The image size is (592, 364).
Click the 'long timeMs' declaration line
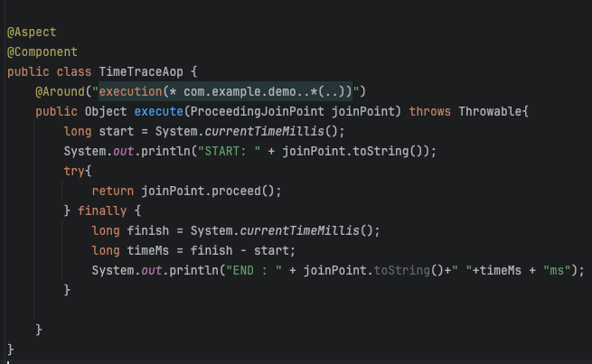(x=193, y=250)
